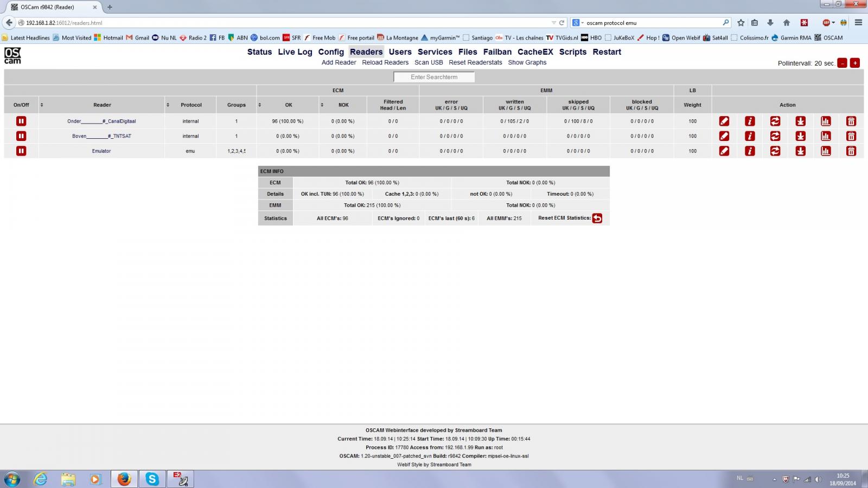Open info icon for Boven TNTSAT reader
This screenshot has width=868, height=488.
[x=750, y=136]
